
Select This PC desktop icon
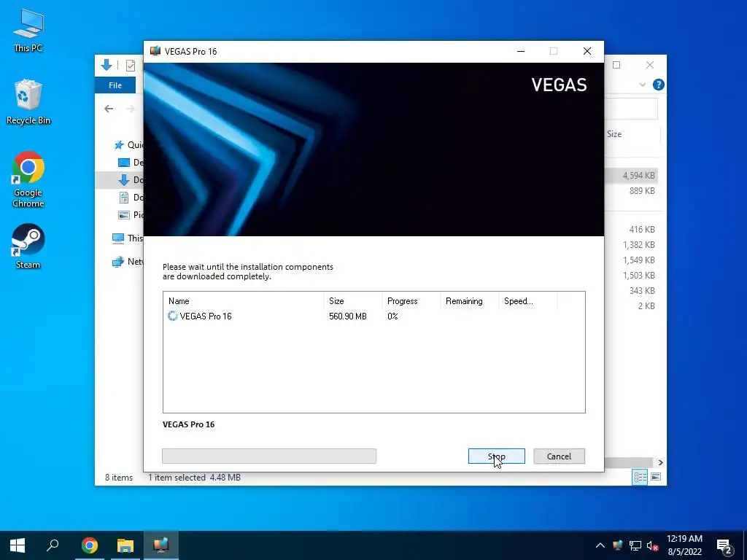[x=28, y=31]
